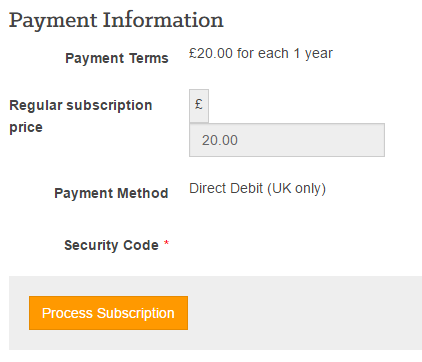422x362 pixels.
Task: Click the 'for each' text in payment terms
Action: (x=263, y=53)
